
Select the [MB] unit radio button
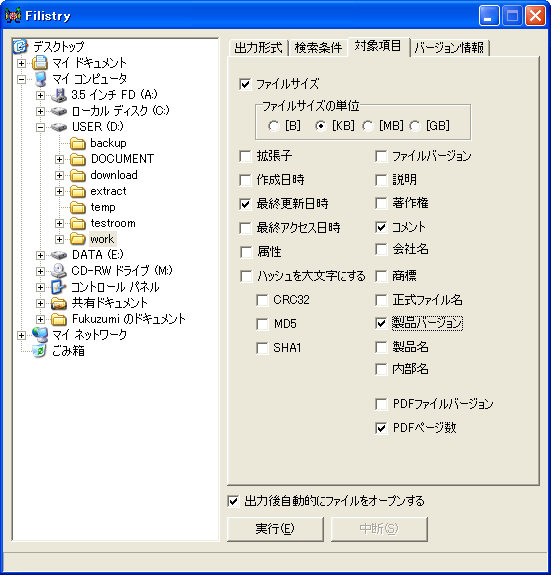368,126
